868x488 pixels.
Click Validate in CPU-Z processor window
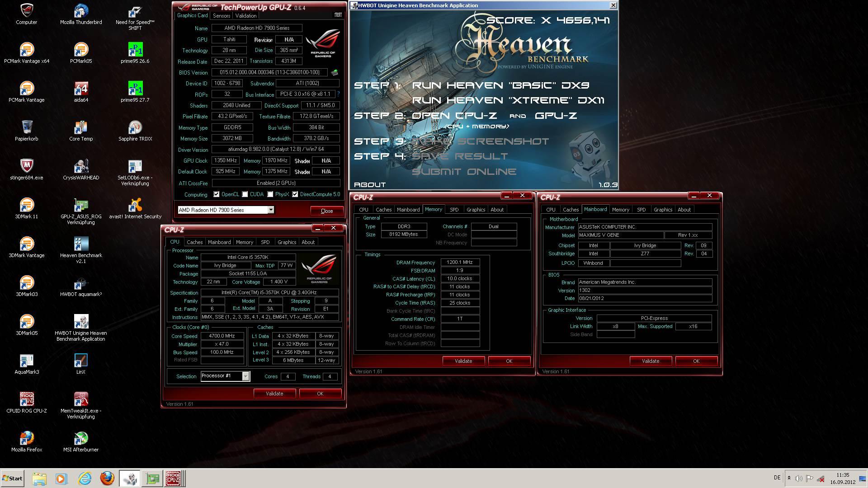274,394
